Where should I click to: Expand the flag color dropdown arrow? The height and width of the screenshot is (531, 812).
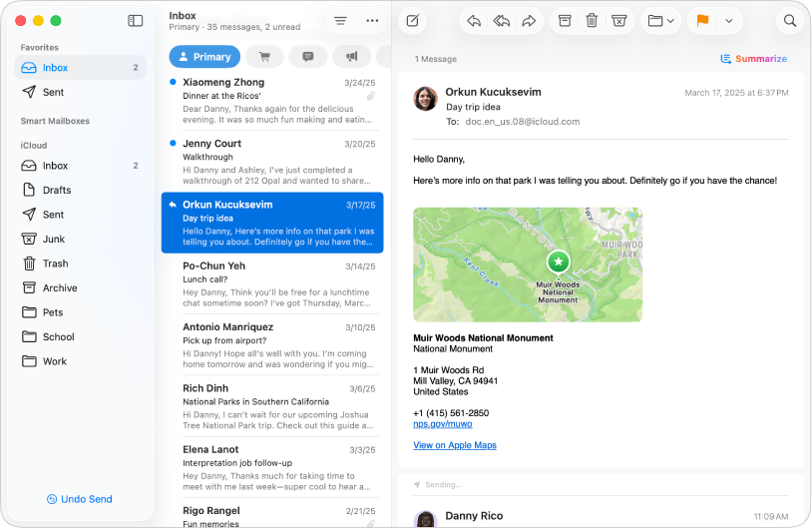(729, 20)
